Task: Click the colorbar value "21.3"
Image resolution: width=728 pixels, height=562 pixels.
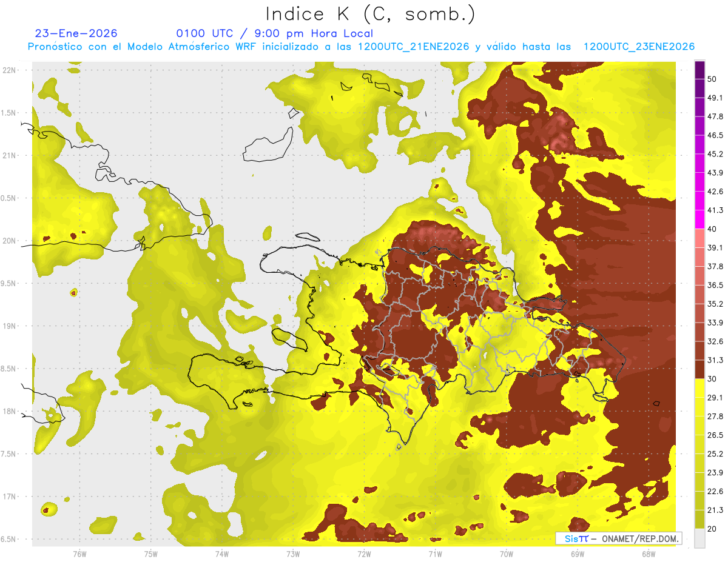Action: coord(715,510)
